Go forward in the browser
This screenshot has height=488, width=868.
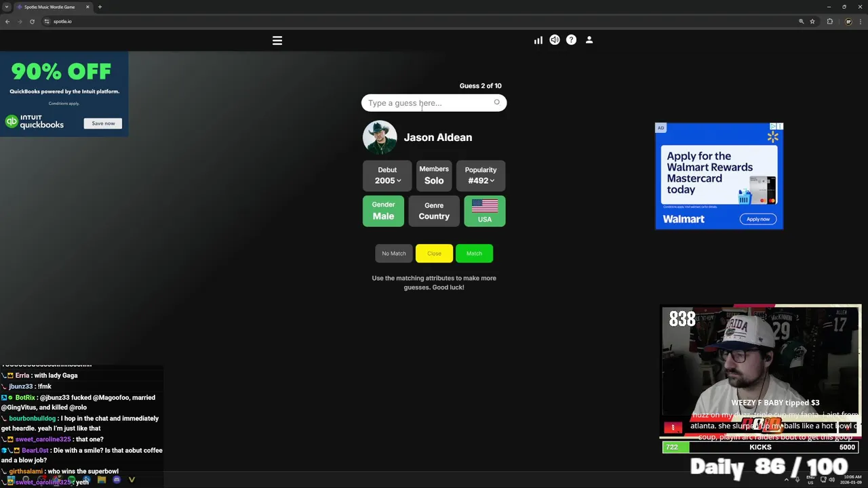(x=20, y=21)
